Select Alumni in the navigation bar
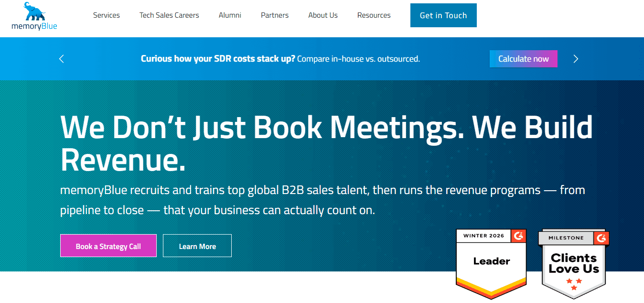Viewport: 644px width, 303px height. click(x=230, y=15)
